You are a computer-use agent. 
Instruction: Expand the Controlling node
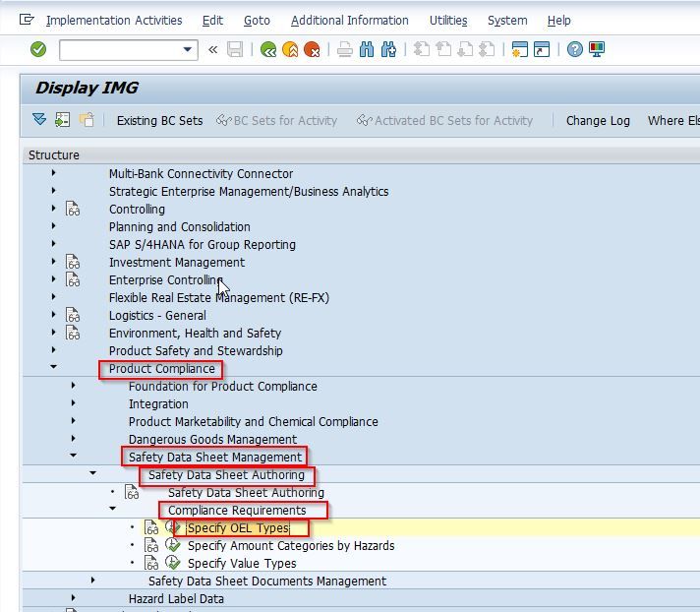[x=53, y=209]
